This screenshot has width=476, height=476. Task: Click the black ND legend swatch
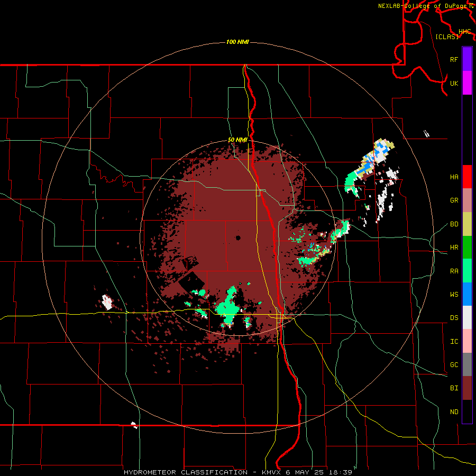click(x=467, y=411)
